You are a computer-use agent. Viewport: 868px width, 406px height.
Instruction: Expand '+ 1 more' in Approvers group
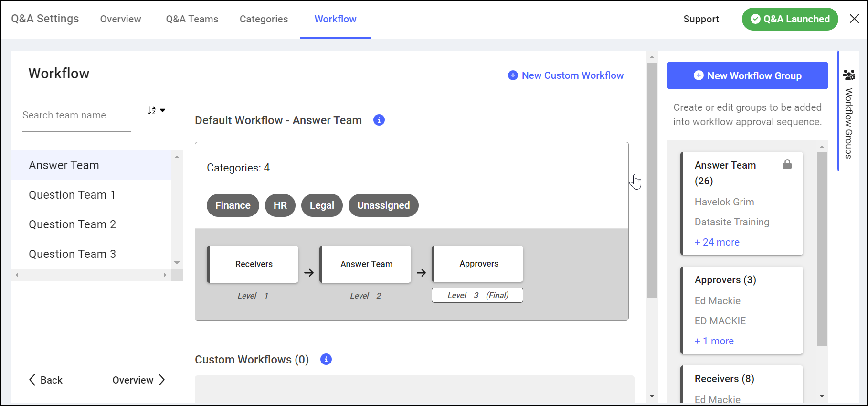(x=714, y=341)
